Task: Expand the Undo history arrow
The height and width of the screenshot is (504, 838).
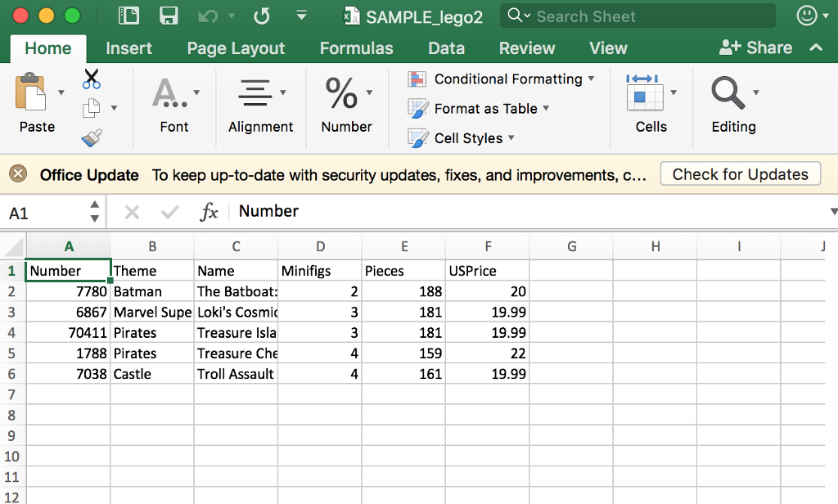Action: click(232, 16)
